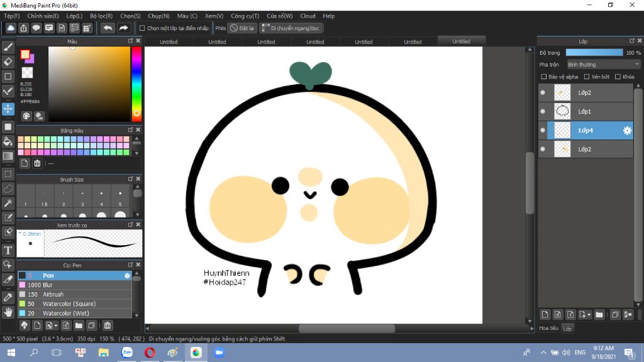
Task: Create new layer in layer panel
Action: (545, 315)
